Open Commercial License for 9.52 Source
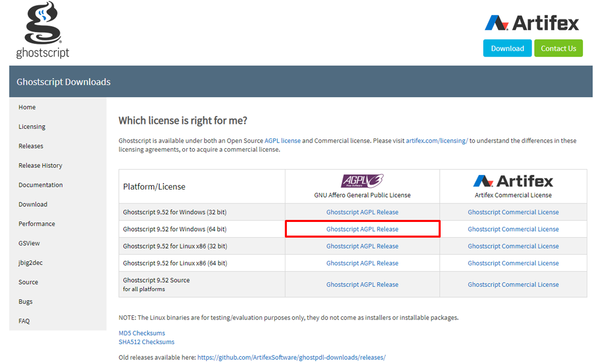The width and height of the screenshot is (598, 364). pyautogui.click(x=513, y=284)
